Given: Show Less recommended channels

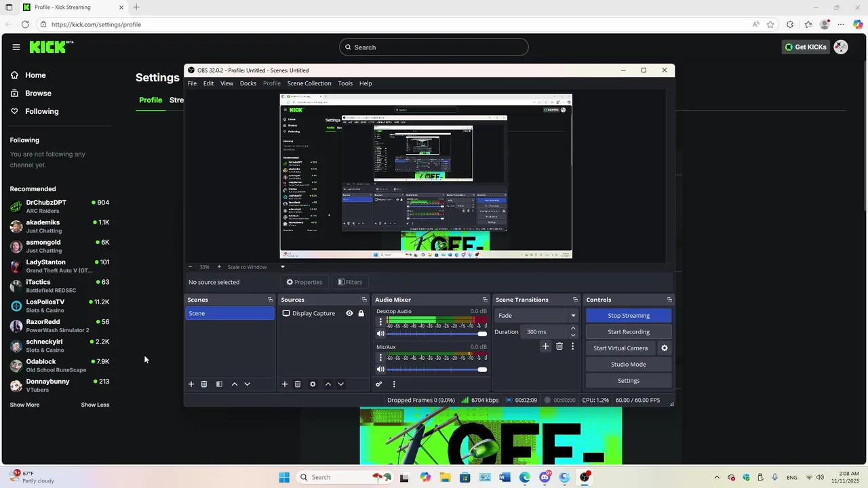Looking at the screenshot, I should point(95,405).
